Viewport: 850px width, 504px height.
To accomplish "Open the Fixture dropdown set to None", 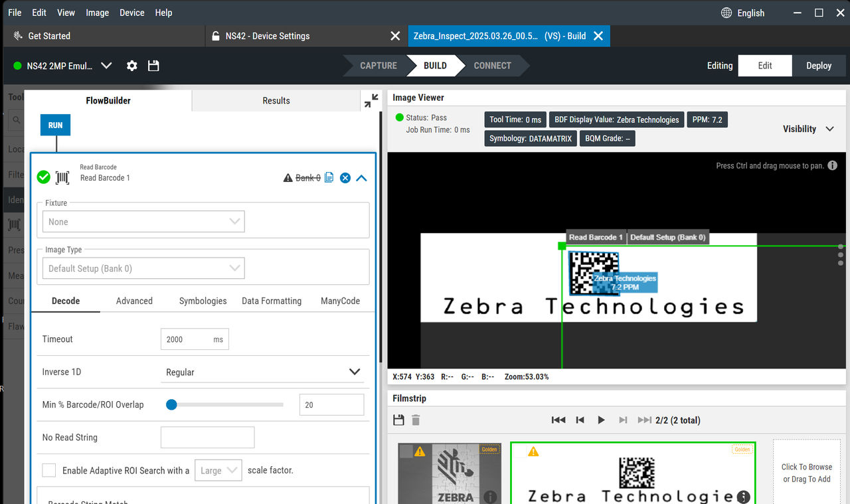I will 143,222.
